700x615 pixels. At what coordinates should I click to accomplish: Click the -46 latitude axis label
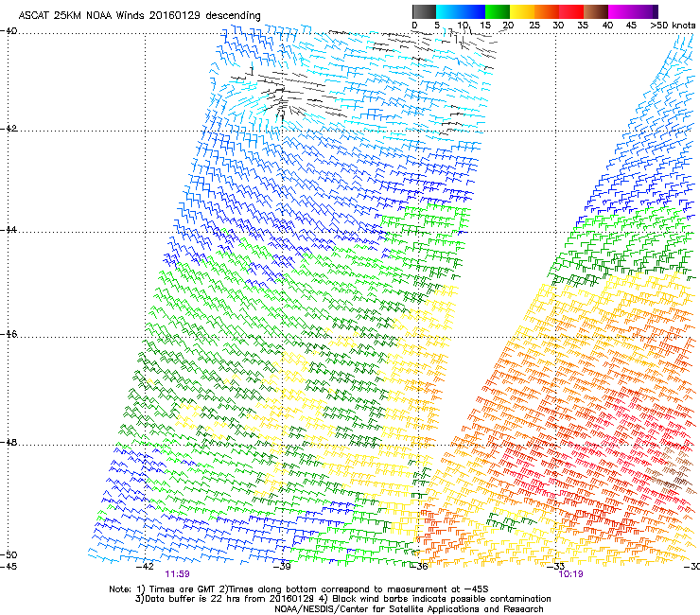click(x=8, y=335)
